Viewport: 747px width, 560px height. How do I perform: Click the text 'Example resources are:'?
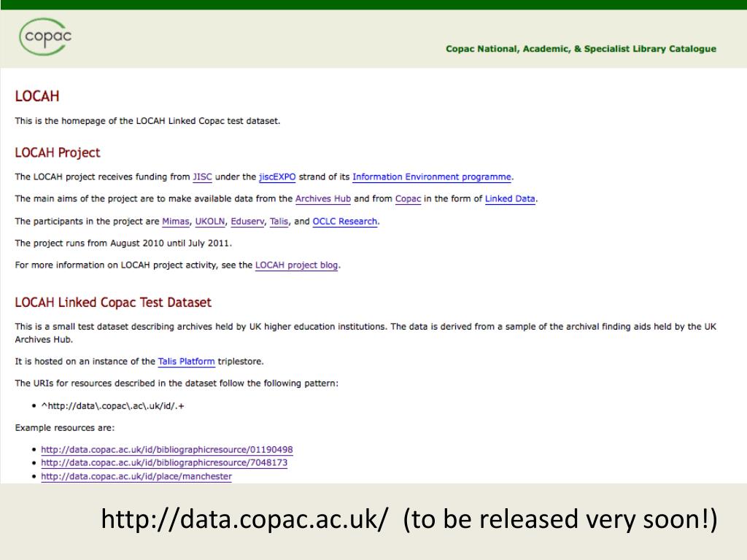coord(65,427)
